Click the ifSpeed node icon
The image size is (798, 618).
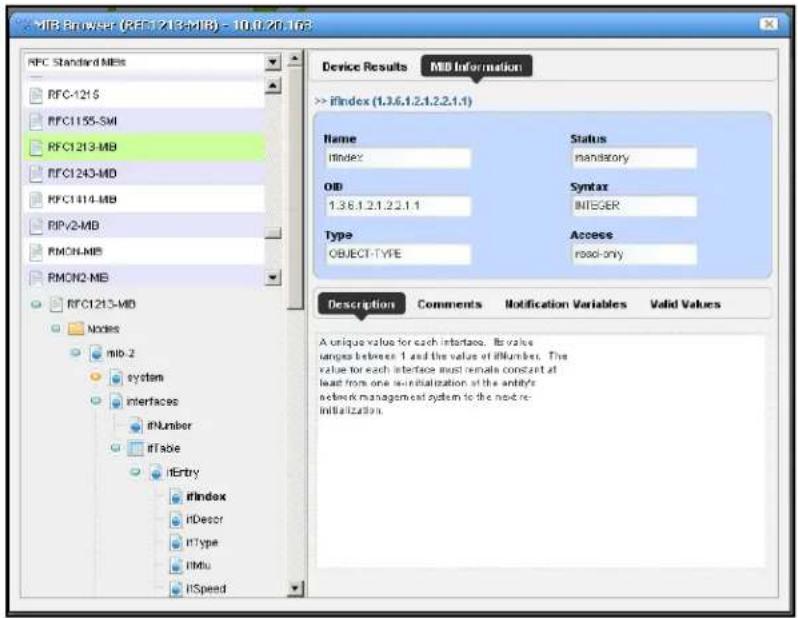click(x=176, y=589)
